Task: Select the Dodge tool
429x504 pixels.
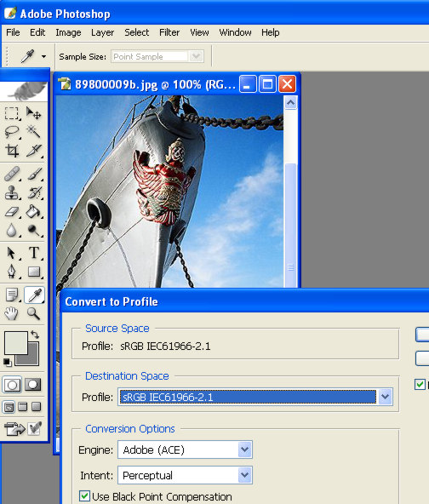Action: point(33,231)
